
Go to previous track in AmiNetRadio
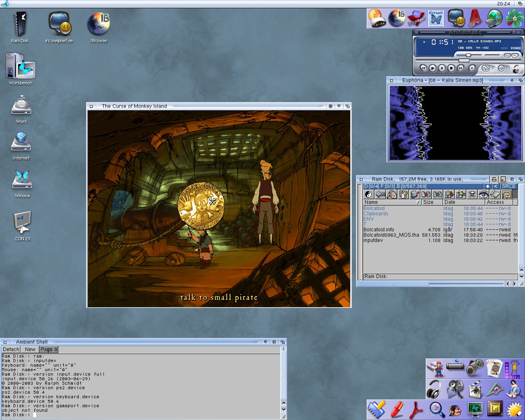tap(424, 68)
